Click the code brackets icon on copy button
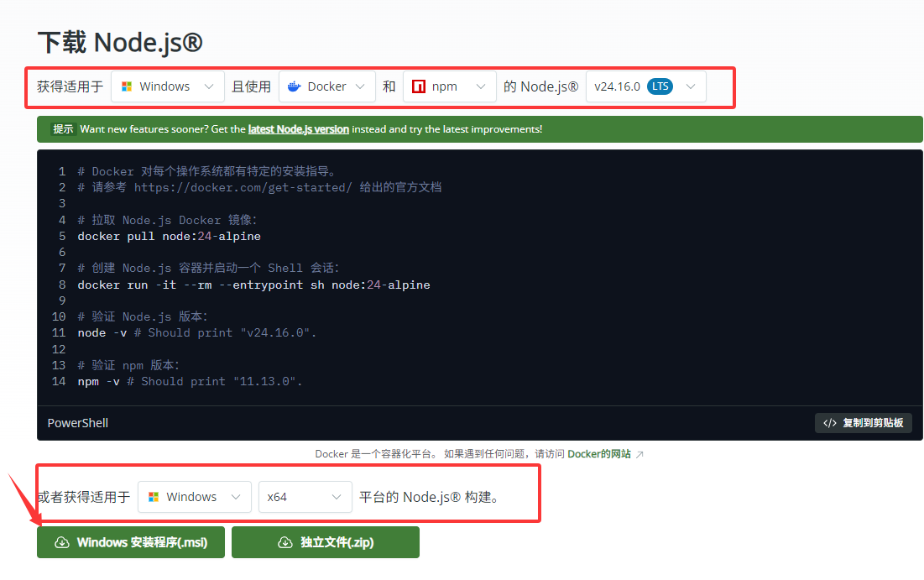 click(x=830, y=423)
